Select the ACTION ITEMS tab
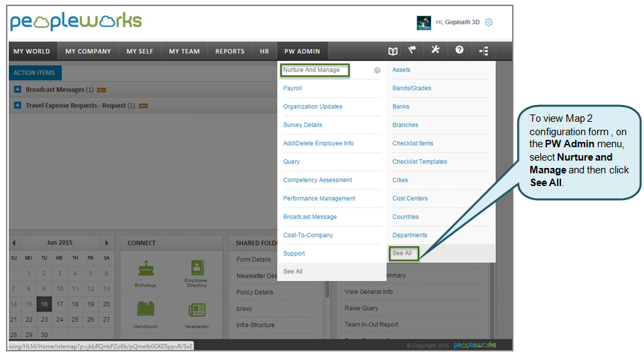 click(34, 73)
